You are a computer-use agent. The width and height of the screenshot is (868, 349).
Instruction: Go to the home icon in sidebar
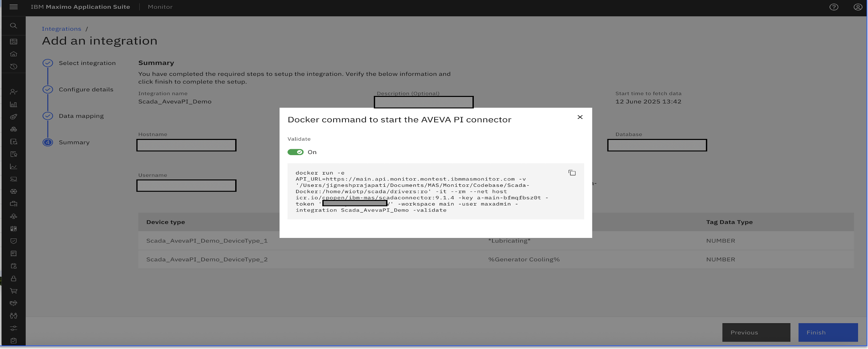[x=13, y=54]
